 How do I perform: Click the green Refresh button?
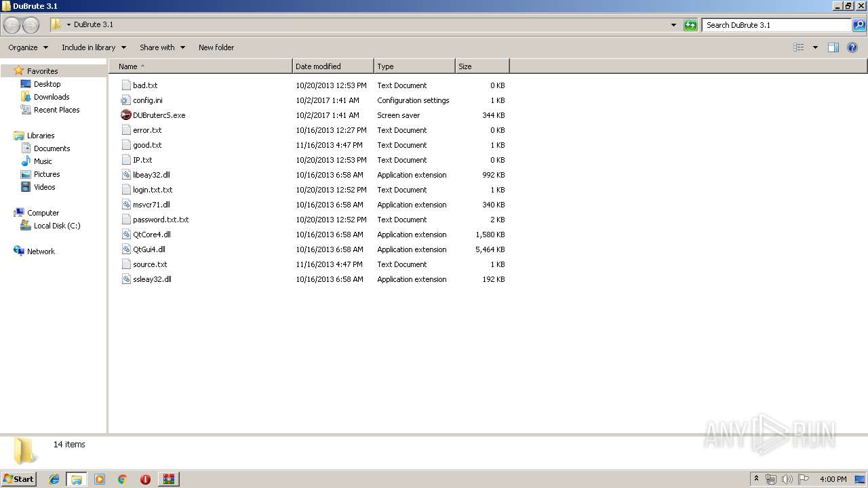(690, 25)
